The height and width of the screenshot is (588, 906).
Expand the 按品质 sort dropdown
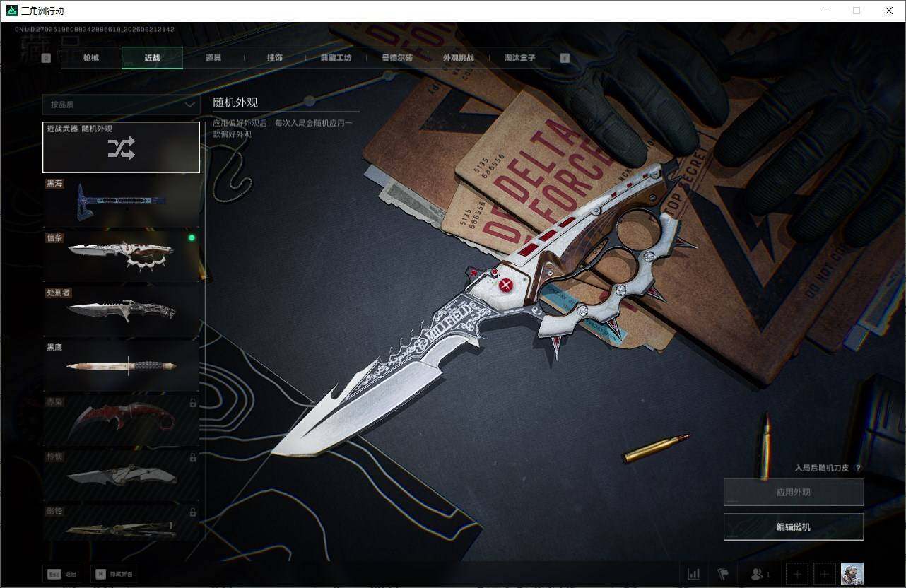pos(121,105)
